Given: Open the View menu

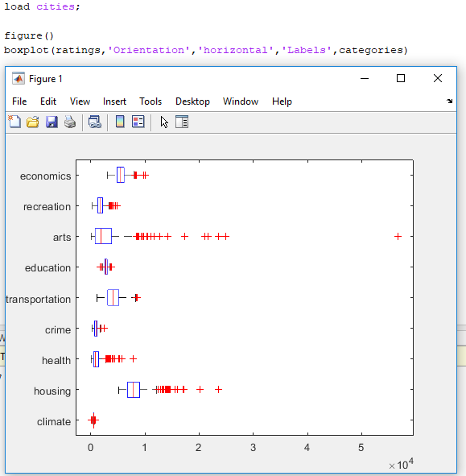Looking at the screenshot, I should pyautogui.click(x=80, y=101).
